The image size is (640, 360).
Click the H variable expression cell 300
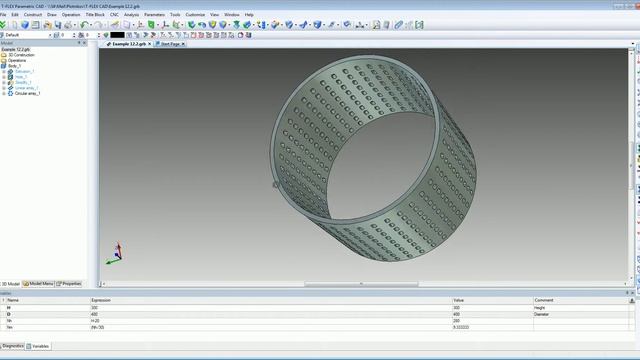point(271,308)
